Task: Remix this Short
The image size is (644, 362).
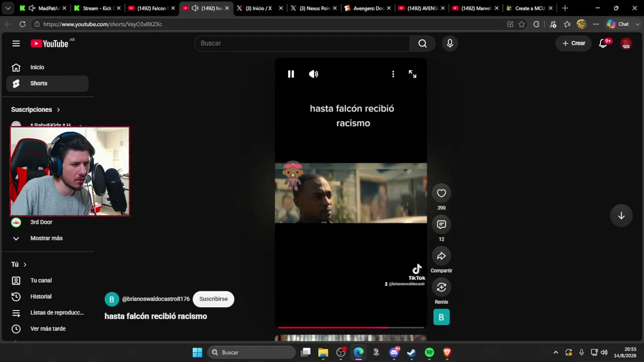Action: tap(441, 287)
